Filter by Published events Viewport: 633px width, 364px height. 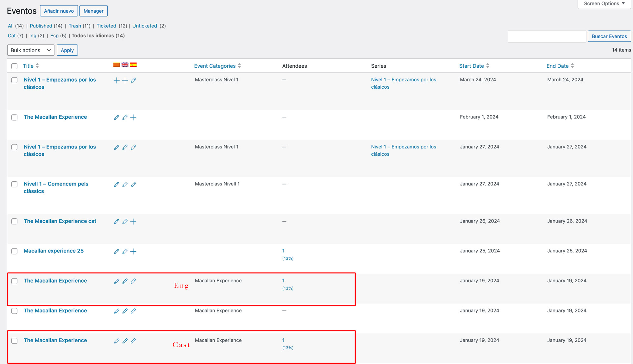point(41,26)
